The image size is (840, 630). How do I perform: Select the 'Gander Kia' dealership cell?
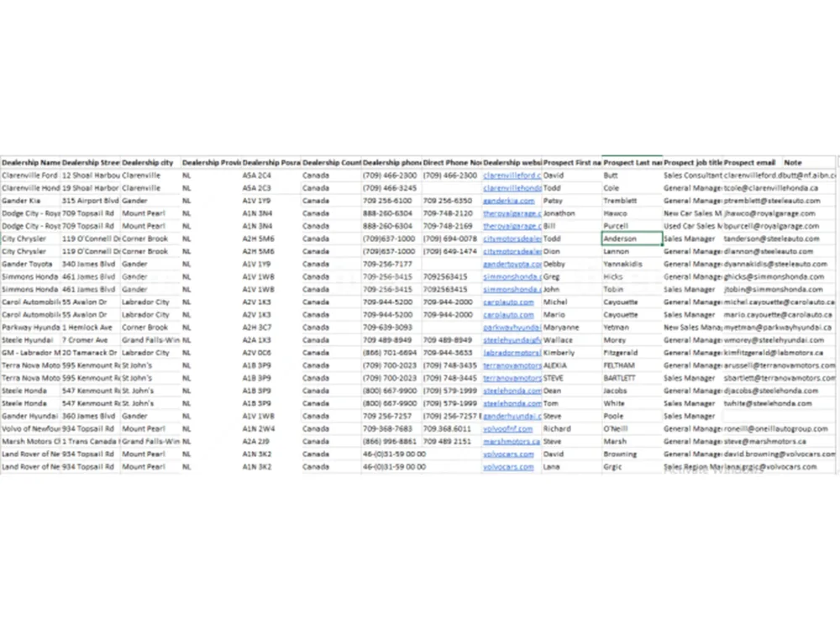coord(30,201)
